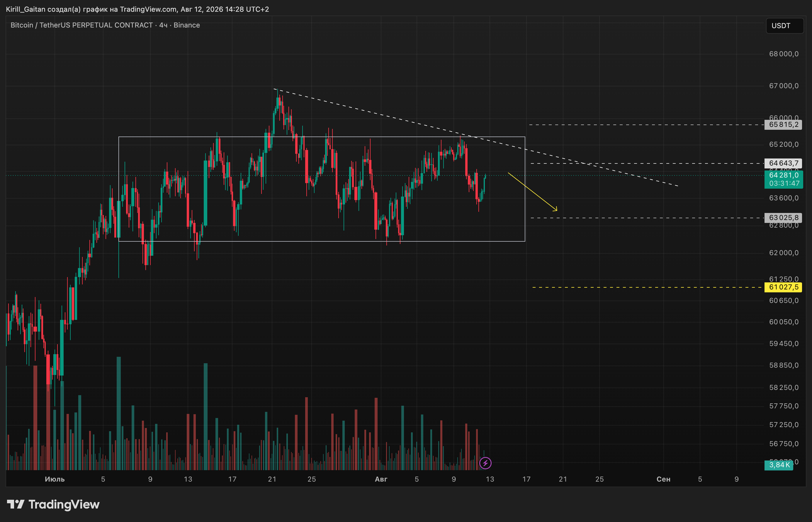Click the 68 000,0 price axis tick
The image size is (812, 522).
[784, 54]
